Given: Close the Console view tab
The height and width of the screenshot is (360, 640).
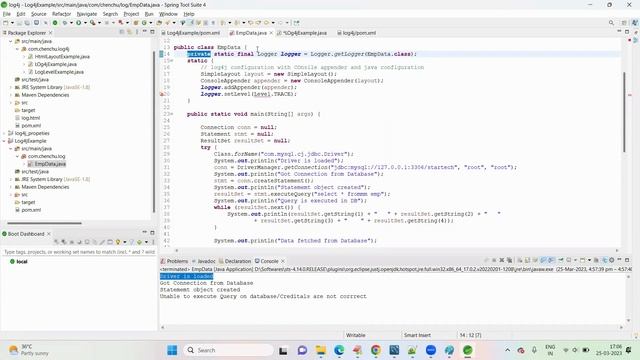Looking at the screenshot, I should coord(282,261).
